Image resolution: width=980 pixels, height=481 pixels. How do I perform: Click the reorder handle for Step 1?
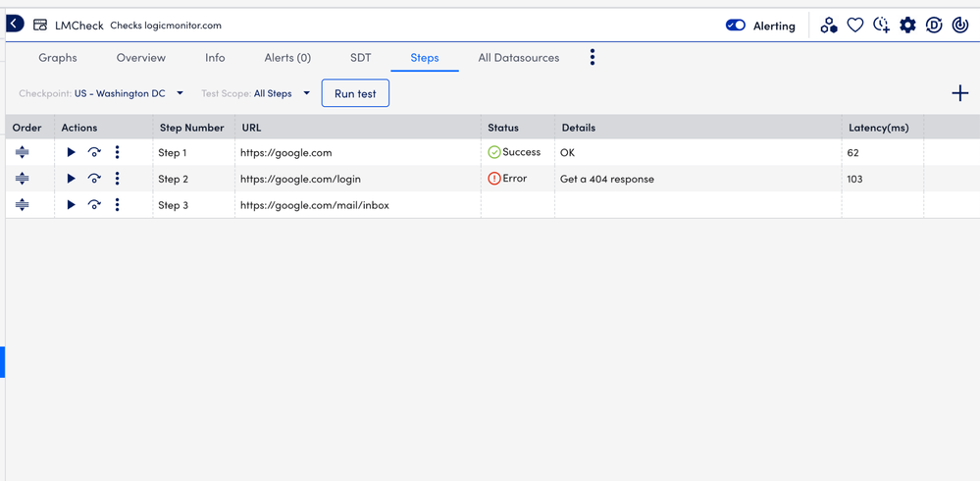(x=23, y=152)
